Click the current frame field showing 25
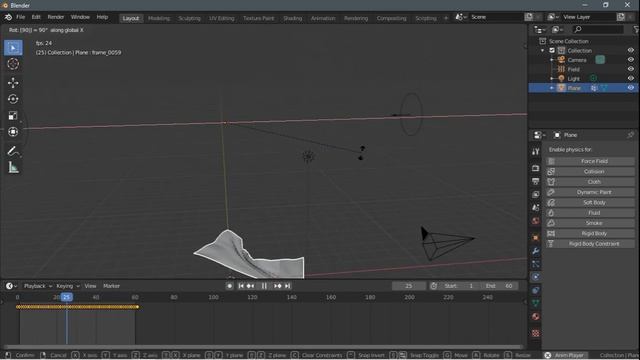640x360 pixels. [x=409, y=286]
